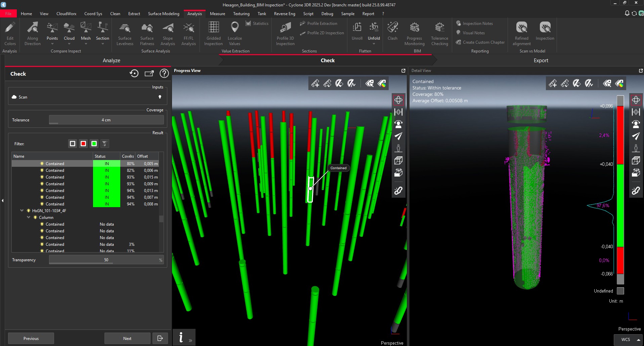Viewport: 644px width, 346px height.
Task: Switch to the Export stage tab
Action: [541, 60]
